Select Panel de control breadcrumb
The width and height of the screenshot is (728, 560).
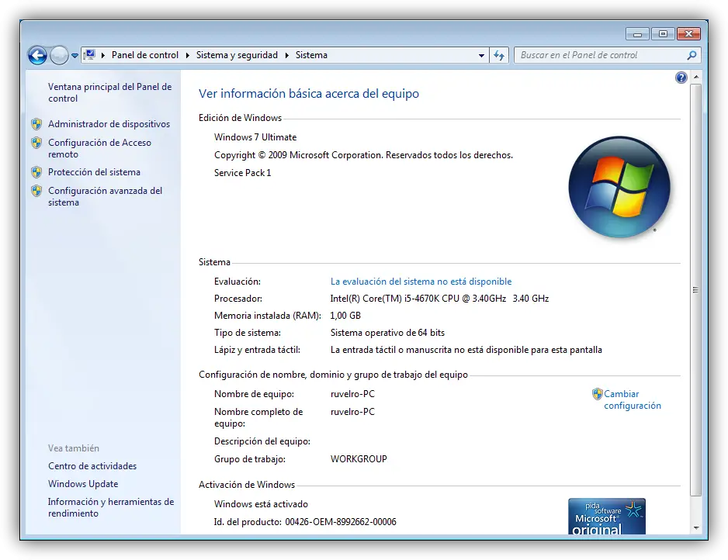[x=145, y=55]
